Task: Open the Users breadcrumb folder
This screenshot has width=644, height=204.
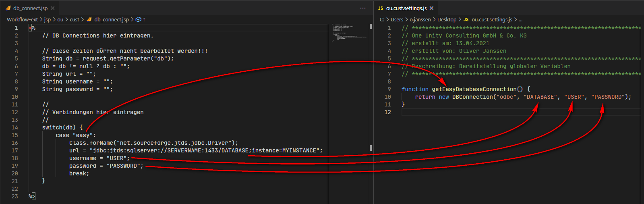Action: [397, 19]
